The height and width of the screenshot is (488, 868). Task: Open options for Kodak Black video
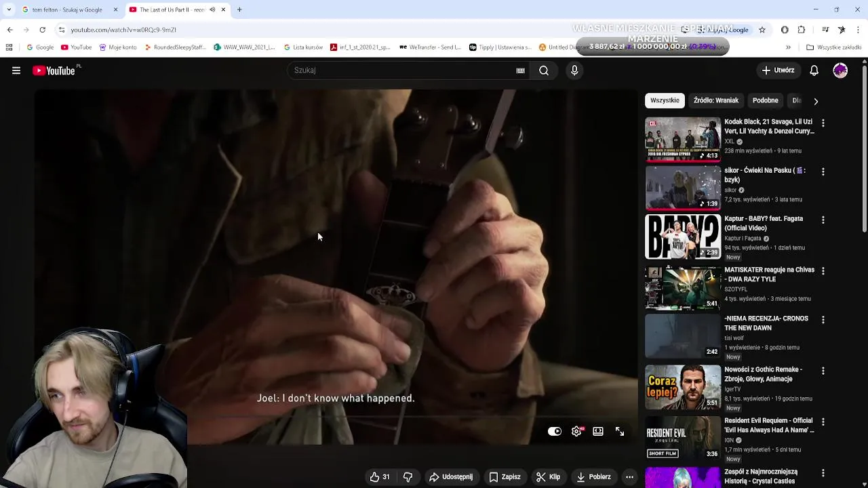click(x=823, y=123)
